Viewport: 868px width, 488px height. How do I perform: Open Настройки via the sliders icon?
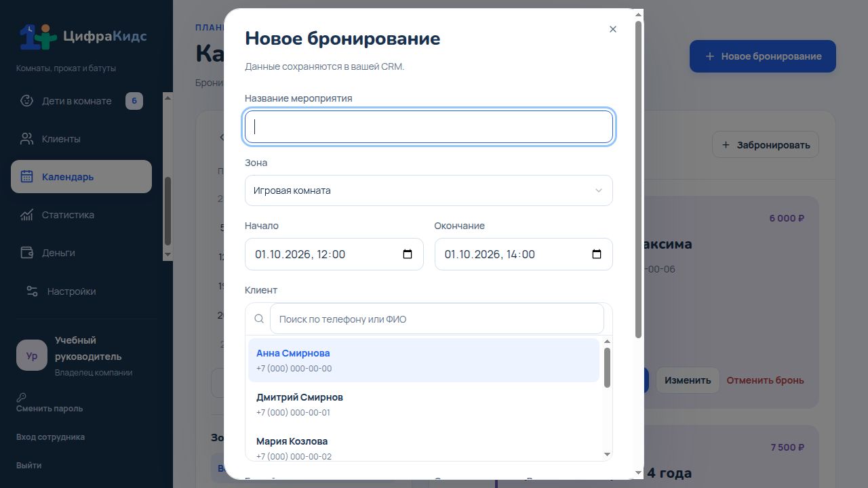[32, 291]
